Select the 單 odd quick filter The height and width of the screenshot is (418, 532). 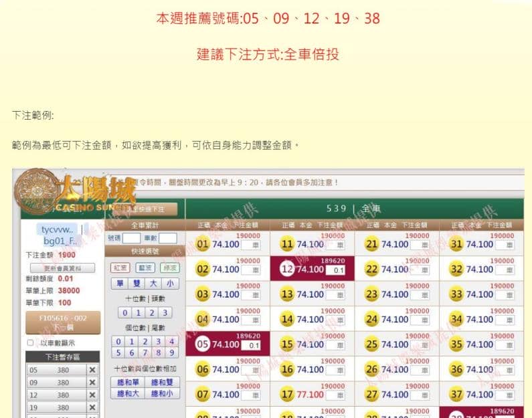coord(120,284)
